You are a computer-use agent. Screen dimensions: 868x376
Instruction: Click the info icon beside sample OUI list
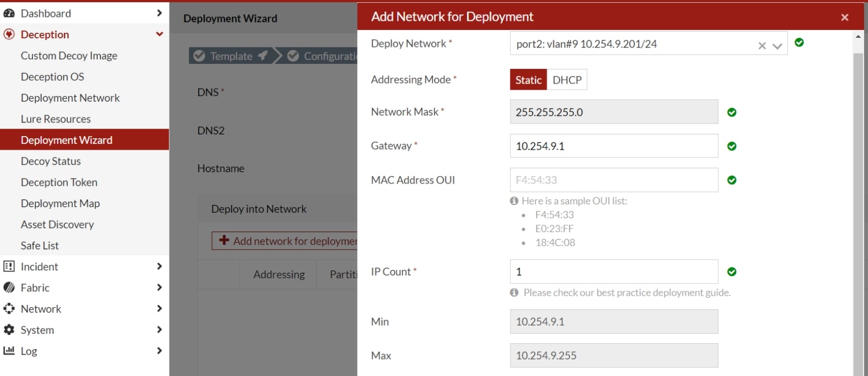click(514, 201)
